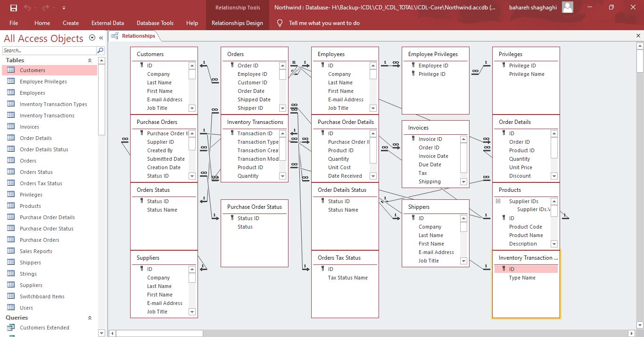
Task: Click the table icon beside Switchboard Items
Action: coord(11,296)
